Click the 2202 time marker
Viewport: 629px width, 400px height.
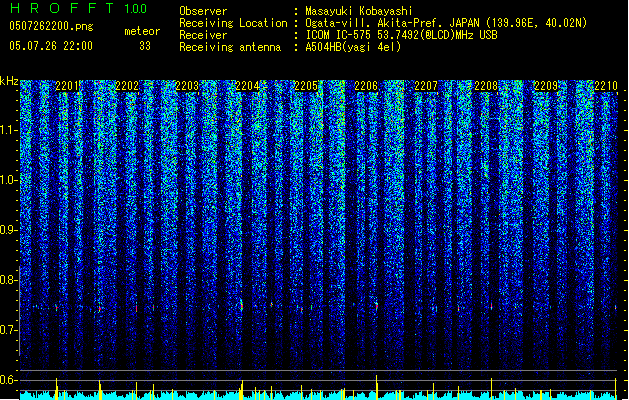(127, 86)
